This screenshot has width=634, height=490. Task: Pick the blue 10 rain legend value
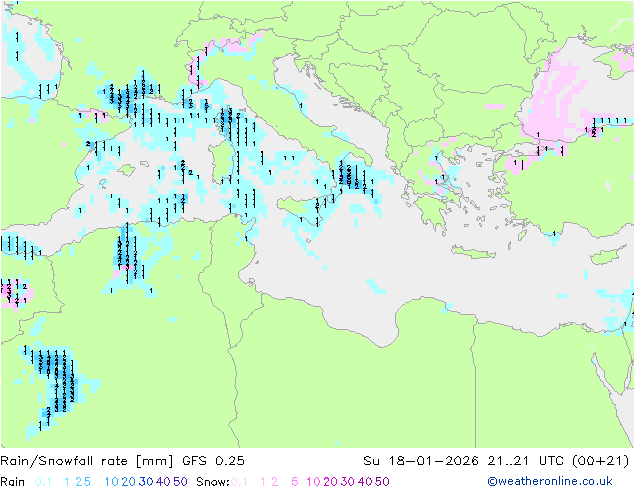click(112, 482)
